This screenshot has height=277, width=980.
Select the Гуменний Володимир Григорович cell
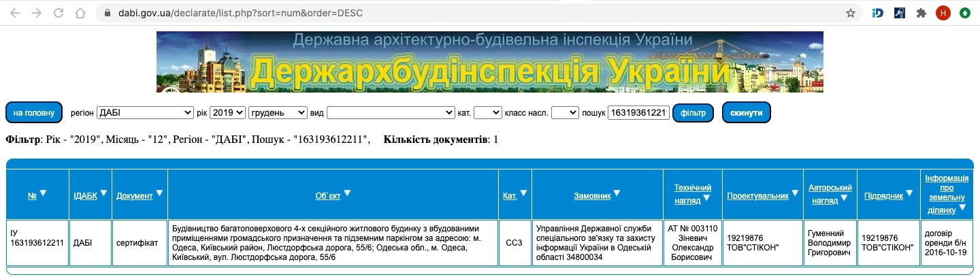coord(830,242)
